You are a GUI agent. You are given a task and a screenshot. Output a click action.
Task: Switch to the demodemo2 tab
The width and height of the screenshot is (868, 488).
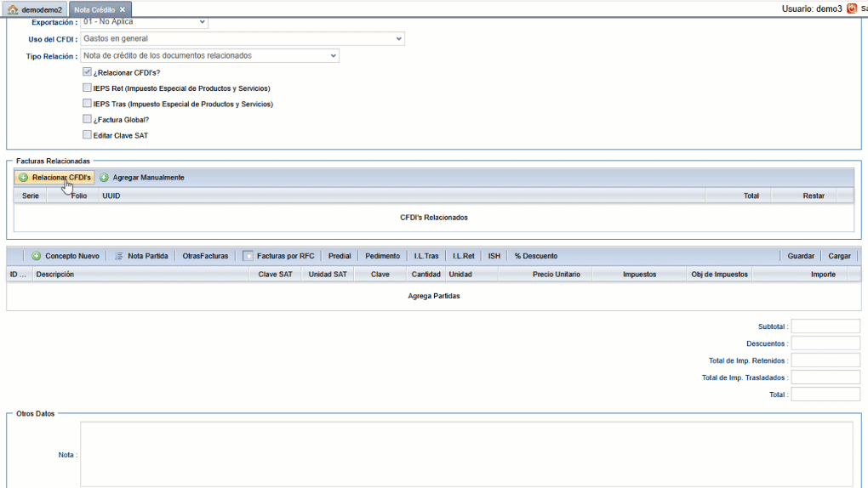[x=41, y=9]
